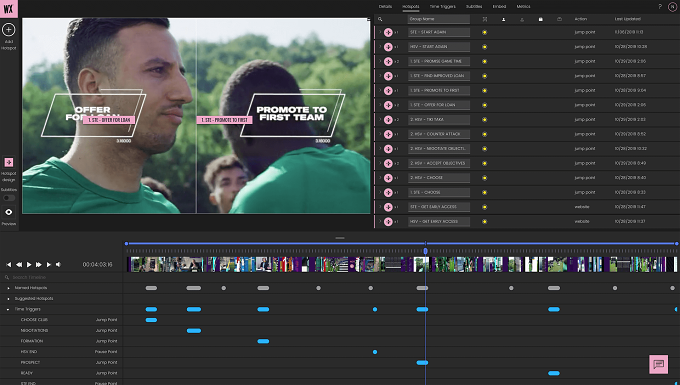Open the WX logo home icon
The image size is (680, 385).
coord(9,9)
